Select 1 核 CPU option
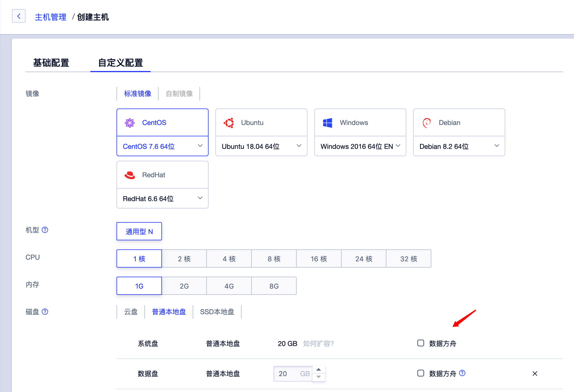The width and height of the screenshot is (574, 392). click(x=139, y=258)
